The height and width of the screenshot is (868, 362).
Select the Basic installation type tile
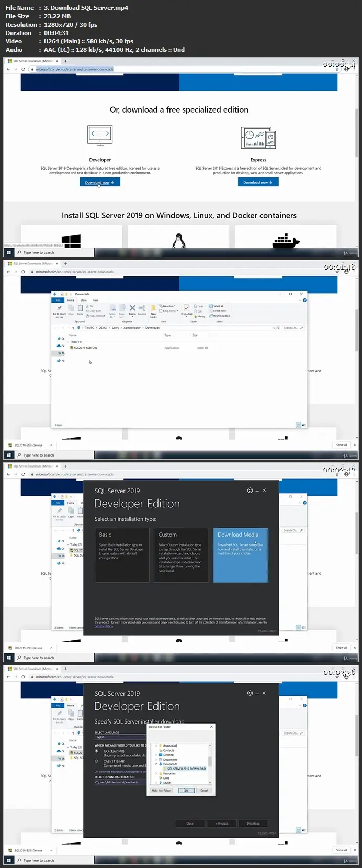pos(122,555)
